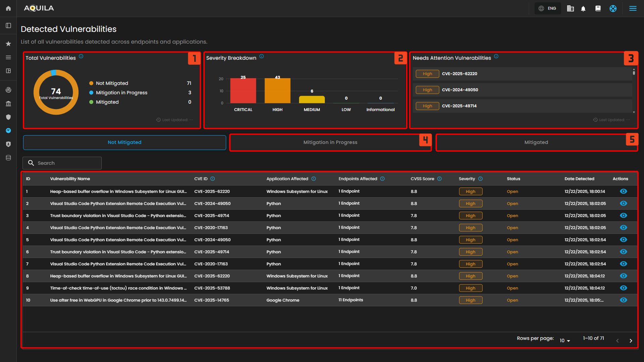Image resolution: width=644 pixels, height=362 pixels.
Task: Click the red CRITICAL bar in Severity Breakdown
Action: pos(243,91)
